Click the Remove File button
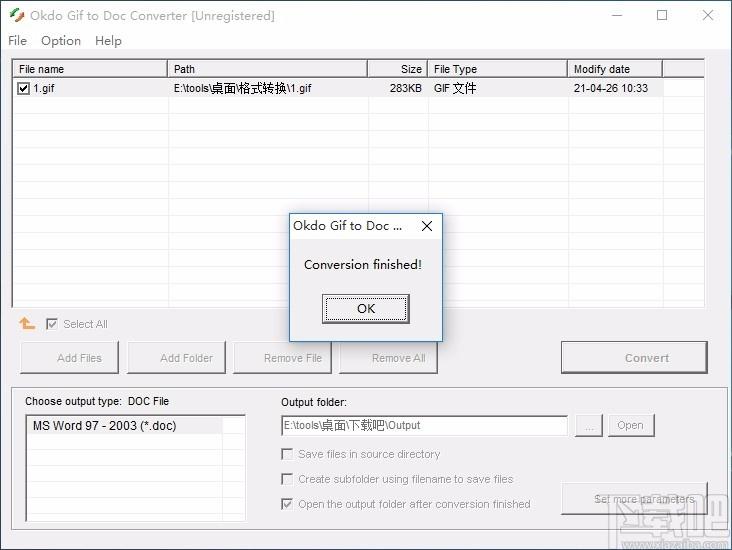The height and width of the screenshot is (550, 732). 282,358
